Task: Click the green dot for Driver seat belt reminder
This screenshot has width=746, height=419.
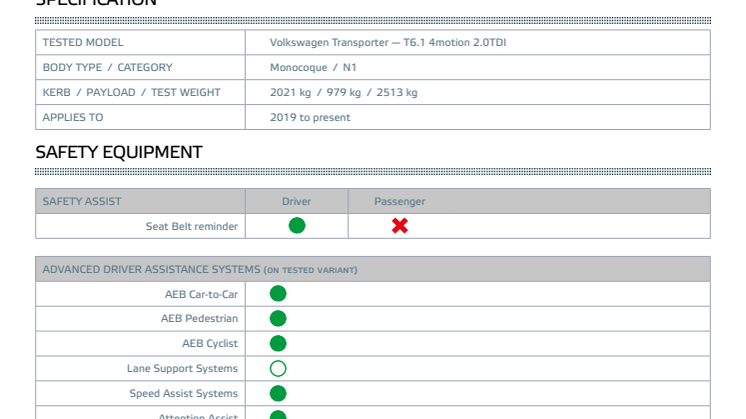Action: (x=297, y=225)
